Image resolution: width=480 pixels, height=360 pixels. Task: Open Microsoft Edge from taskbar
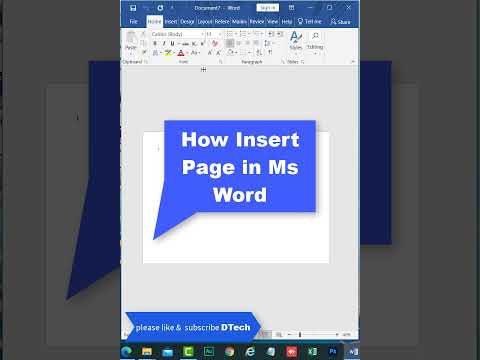126,351
